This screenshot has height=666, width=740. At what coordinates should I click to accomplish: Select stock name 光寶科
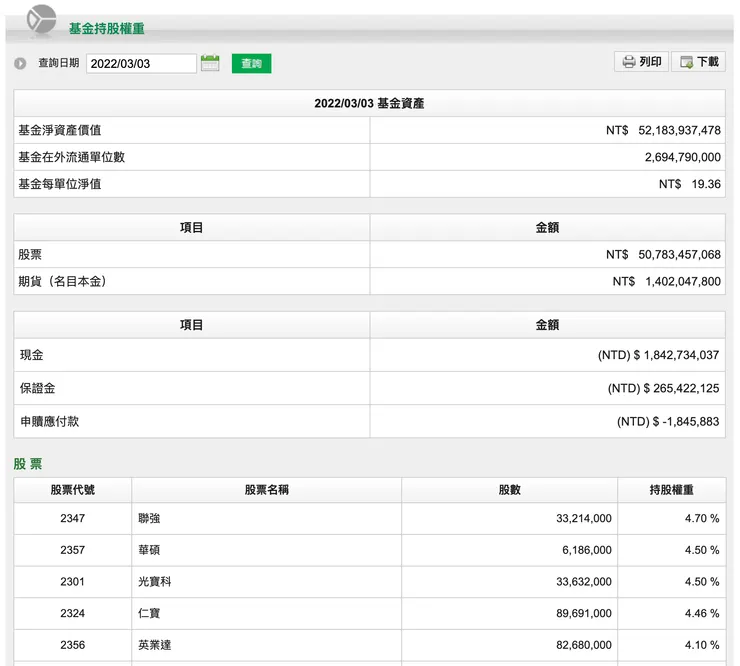pos(155,582)
